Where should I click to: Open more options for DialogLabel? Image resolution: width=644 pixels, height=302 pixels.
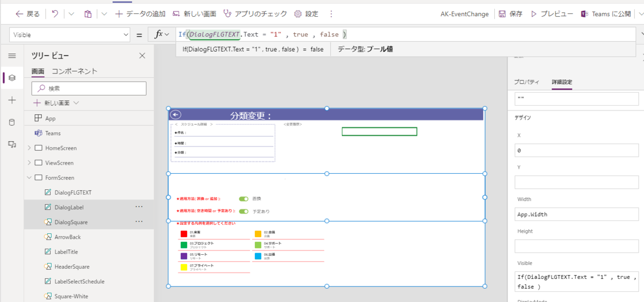[x=139, y=207]
